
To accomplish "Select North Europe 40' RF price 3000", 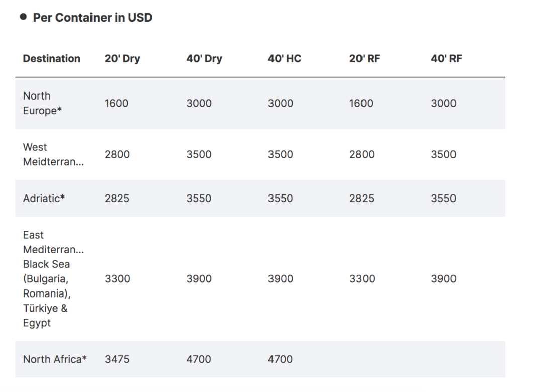I will click(443, 104).
